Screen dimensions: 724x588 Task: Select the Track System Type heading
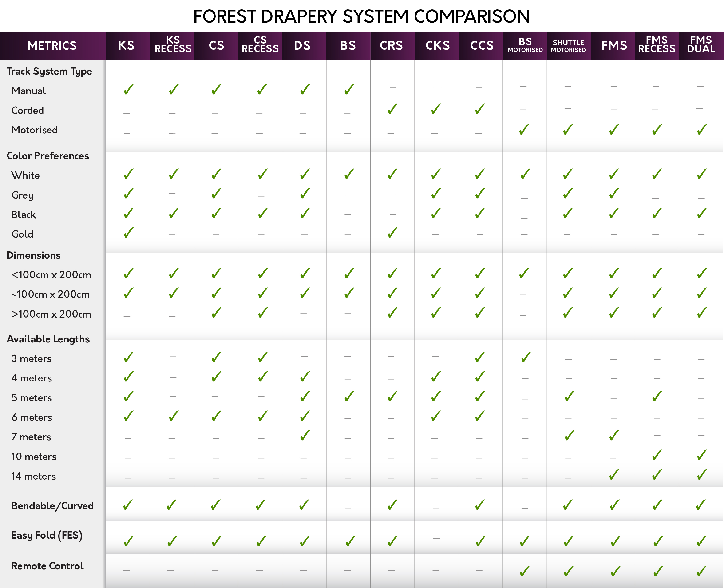point(49,72)
